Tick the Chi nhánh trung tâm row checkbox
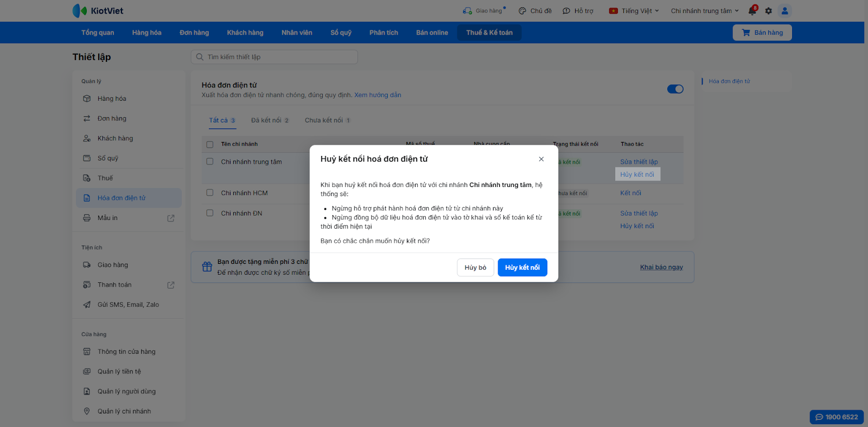Image resolution: width=868 pixels, height=427 pixels. pos(210,161)
